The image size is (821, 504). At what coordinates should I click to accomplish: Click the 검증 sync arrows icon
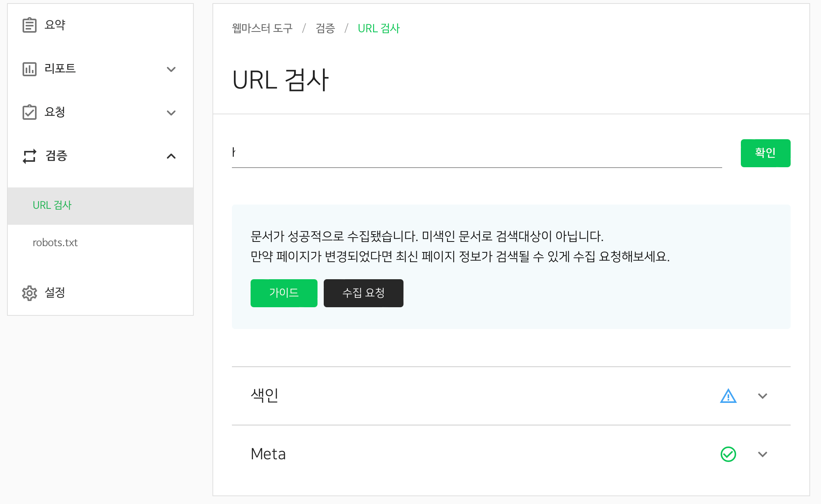pos(29,156)
